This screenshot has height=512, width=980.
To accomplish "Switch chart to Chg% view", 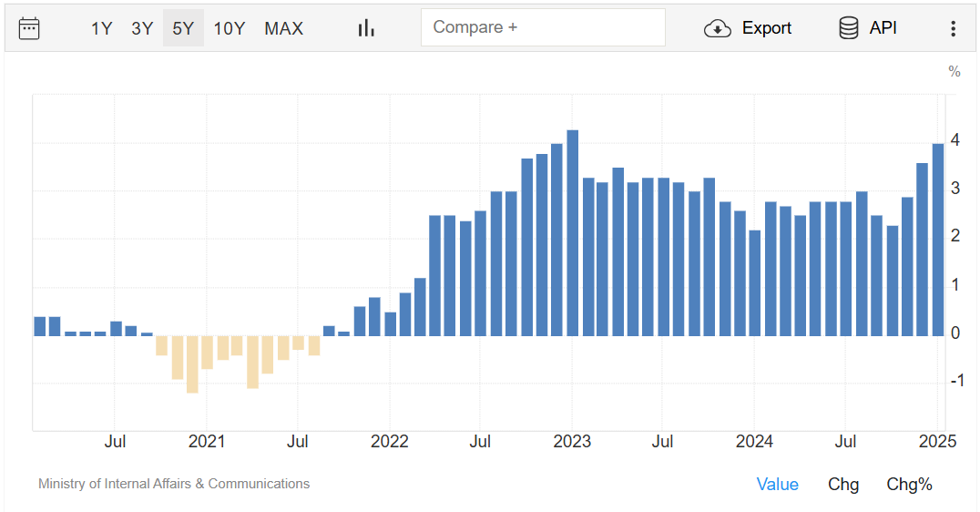I will coord(909,484).
